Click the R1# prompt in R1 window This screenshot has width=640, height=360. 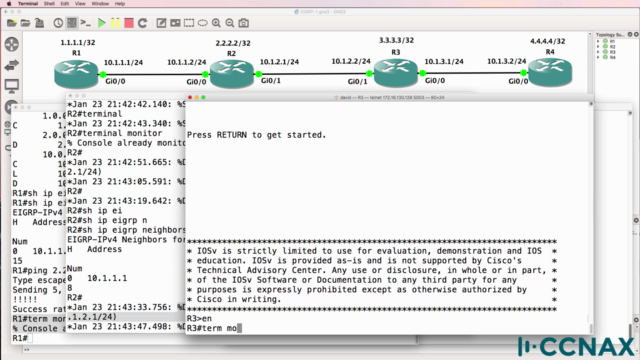20,338
